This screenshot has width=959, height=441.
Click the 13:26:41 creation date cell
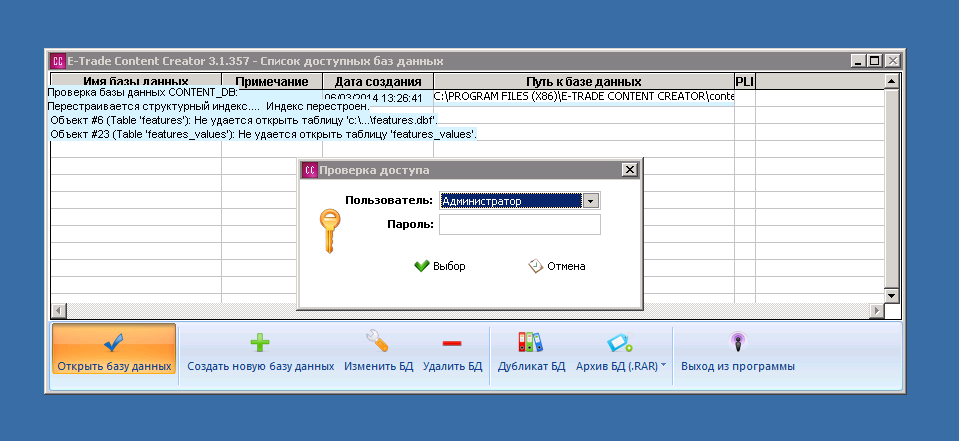click(378, 98)
